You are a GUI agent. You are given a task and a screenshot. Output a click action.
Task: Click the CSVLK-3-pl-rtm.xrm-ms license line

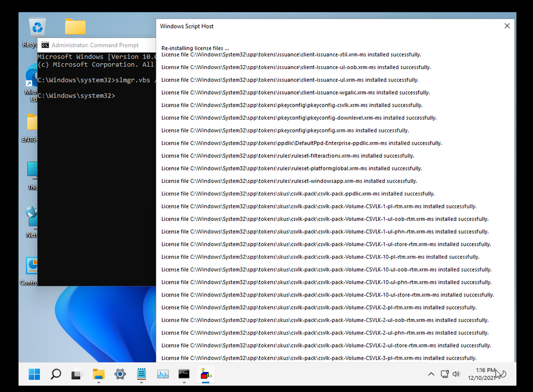[319, 358]
